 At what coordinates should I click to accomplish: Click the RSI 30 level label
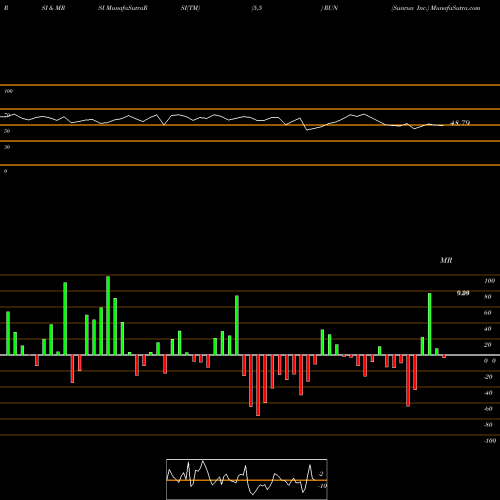[x=7, y=147]
